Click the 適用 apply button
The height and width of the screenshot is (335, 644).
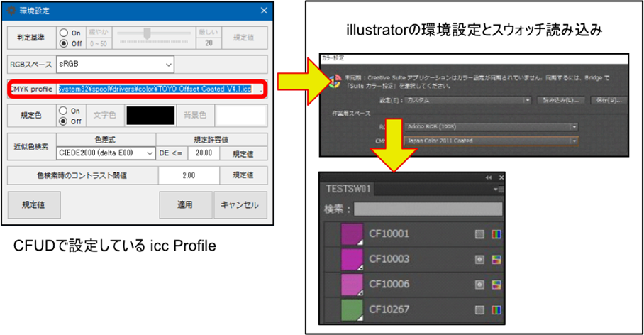pos(184,204)
